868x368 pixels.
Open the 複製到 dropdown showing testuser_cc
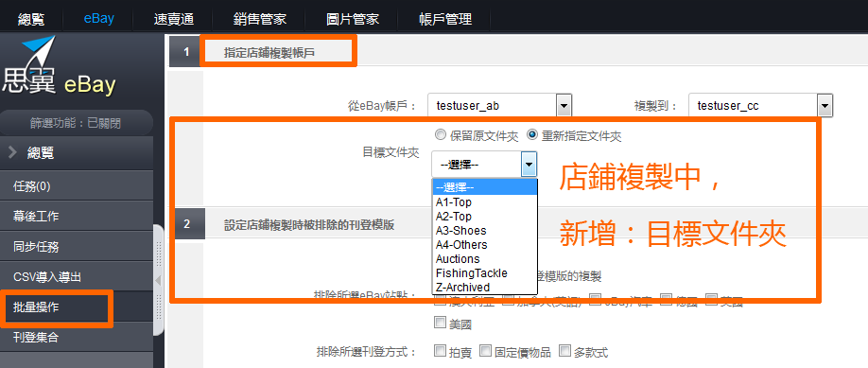click(x=760, y=105)
